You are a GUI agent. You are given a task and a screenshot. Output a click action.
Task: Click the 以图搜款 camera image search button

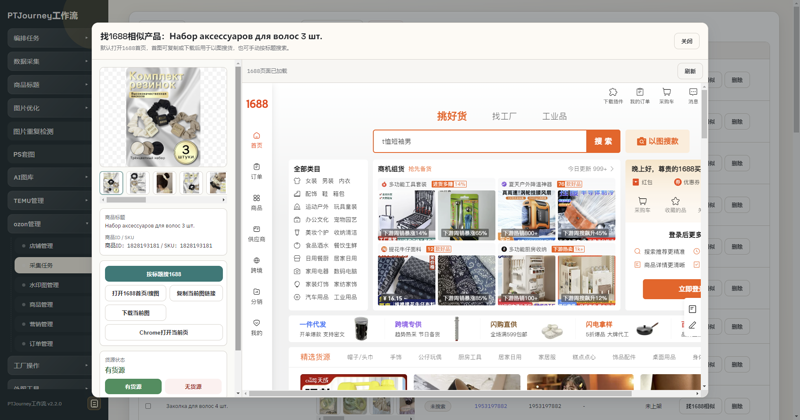657,141
